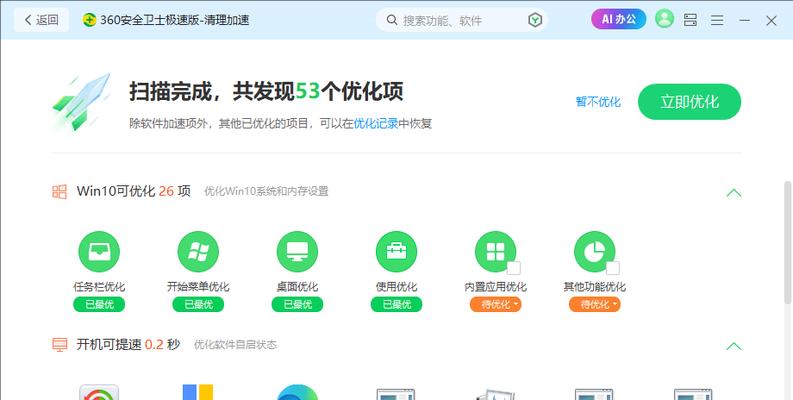This screenshot has height=400, width=793.
Task: Click the 优化Win10系统和内存设置 description text
Action: pos(267,192)
